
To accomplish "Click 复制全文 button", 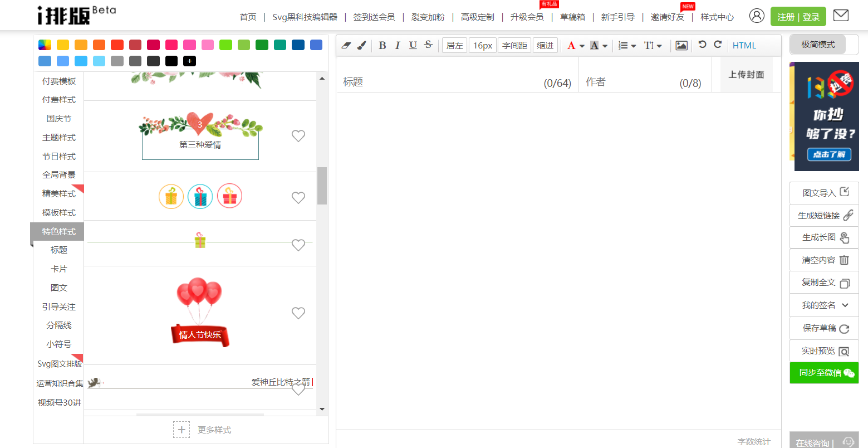I will pos(824,283).
